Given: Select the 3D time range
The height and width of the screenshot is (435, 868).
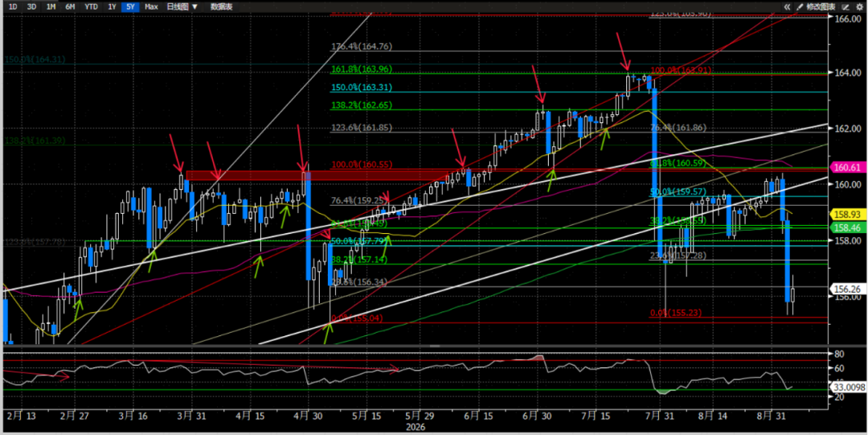Looking at the screenshot, I should pos(31,6).
